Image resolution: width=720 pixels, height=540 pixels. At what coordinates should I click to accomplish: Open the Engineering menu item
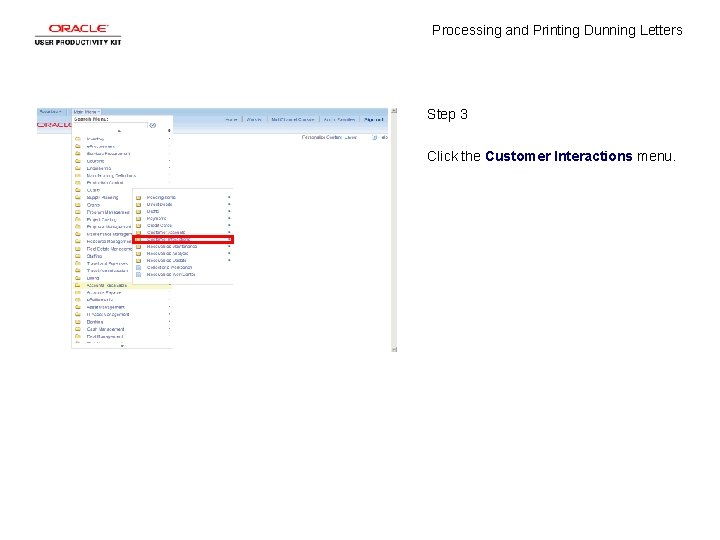(x=99, y=168)
